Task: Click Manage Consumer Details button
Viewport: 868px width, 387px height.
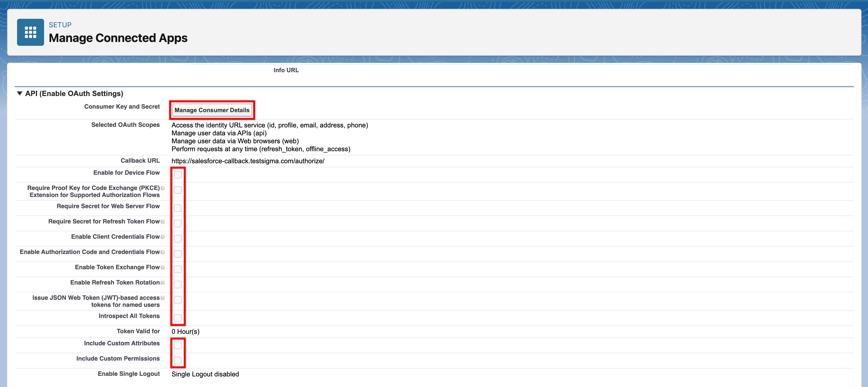Action: tap(212, 110)
